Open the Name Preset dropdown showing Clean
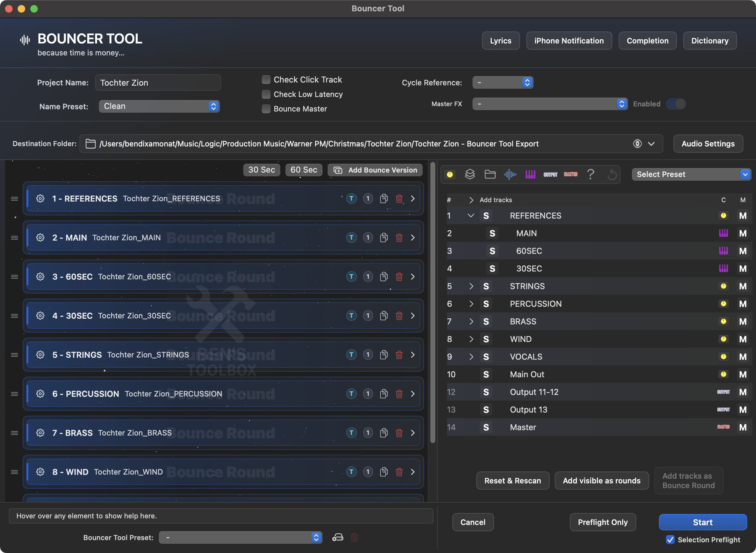 click(159, 106)
